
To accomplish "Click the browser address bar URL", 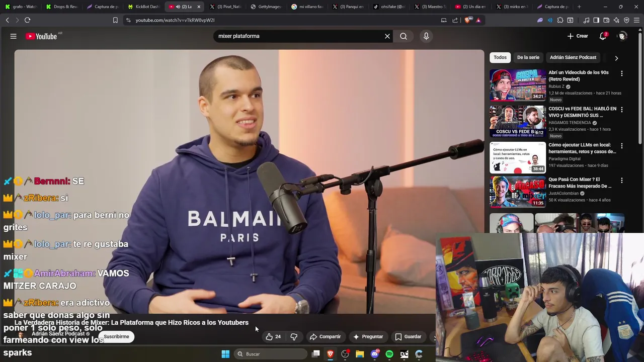I will [175, 20].
